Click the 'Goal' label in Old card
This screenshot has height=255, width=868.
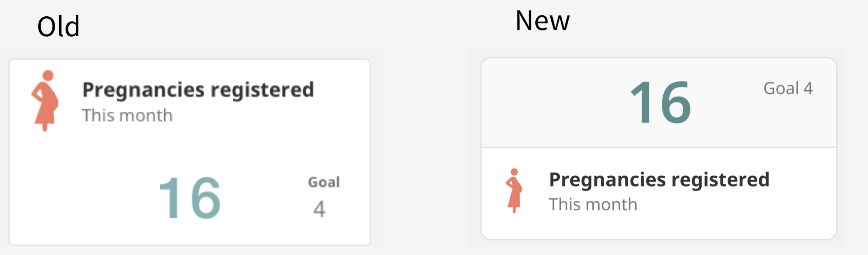point(324,182)
